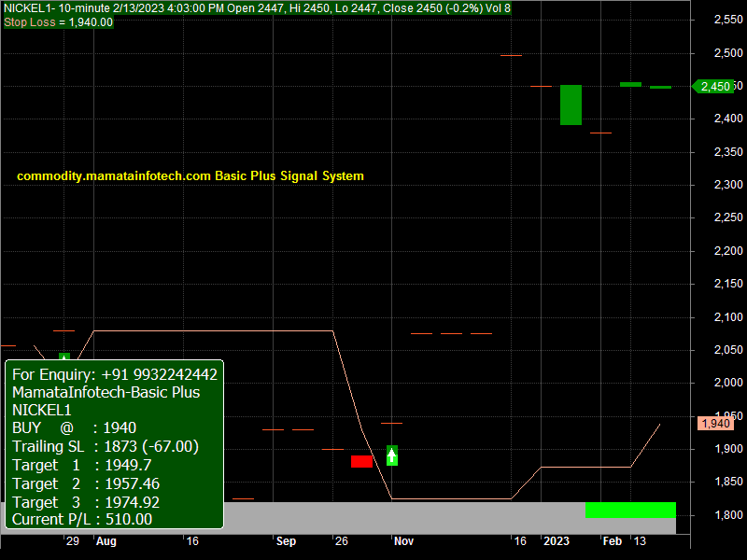Click the Target 1 : 1949.7 line
The height and width of the screenshot is (560, 747).
[82, 465]
